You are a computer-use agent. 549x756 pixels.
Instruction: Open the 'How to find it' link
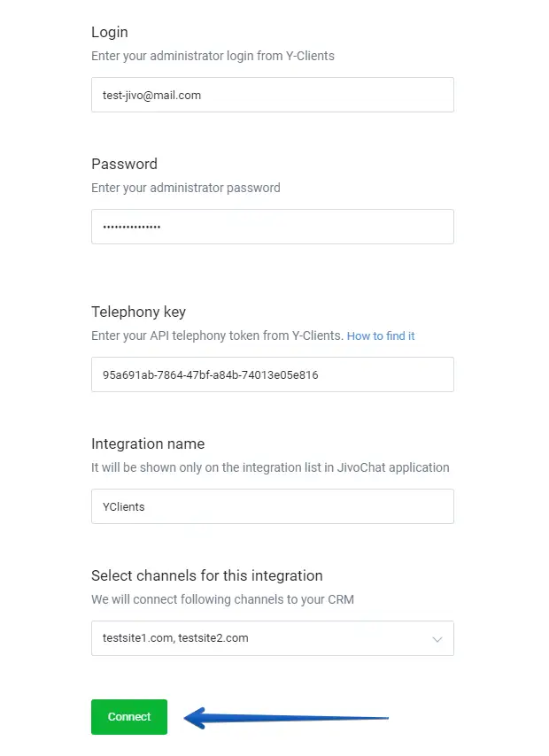click(381, 336)
